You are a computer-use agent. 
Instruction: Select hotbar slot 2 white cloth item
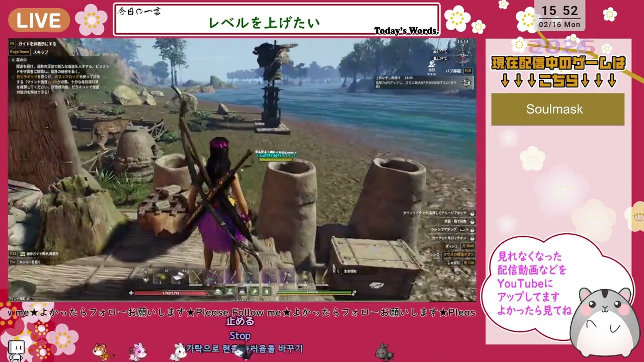[x=179, y=277]
